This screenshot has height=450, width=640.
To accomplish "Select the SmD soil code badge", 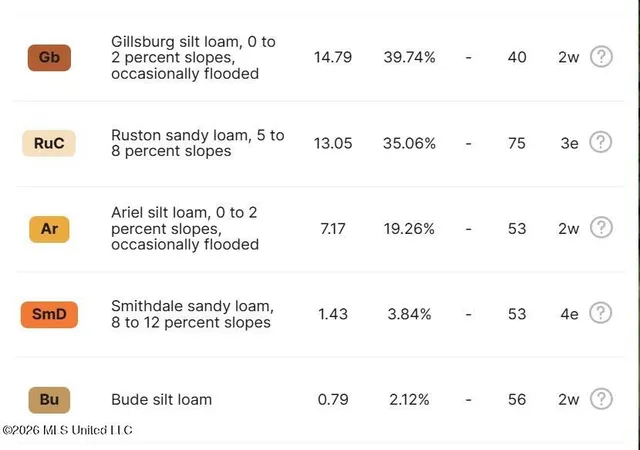I will pyautogui.click(x=49, y=314).
